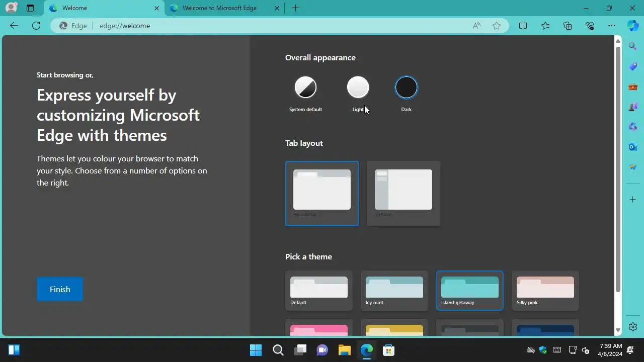Open Split screen toolbar icon
The width and height of the screenshot is (644, 362).
click(523, 26)
